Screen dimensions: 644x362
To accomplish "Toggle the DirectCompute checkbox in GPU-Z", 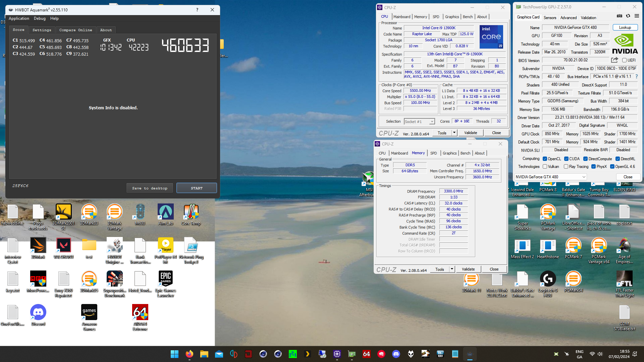I will [585, 159].
